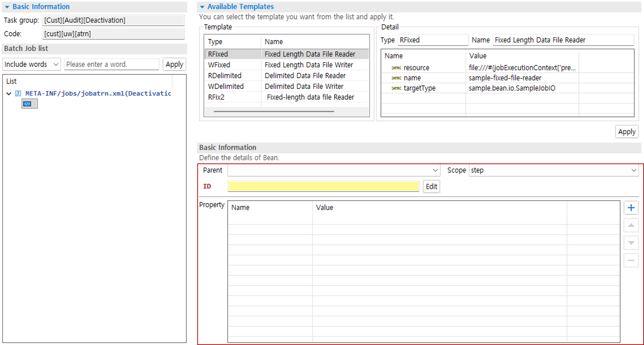The image size is (644, 345).
Task: Click the move property up arrow icon
Action: pyautogui.click(x=631, y=225)
